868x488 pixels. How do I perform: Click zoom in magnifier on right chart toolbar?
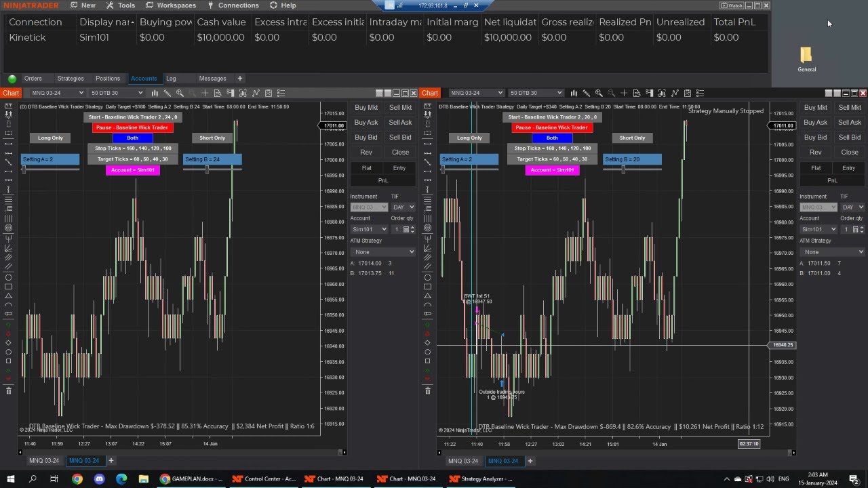pyautogui.click(x=599, y=93)
